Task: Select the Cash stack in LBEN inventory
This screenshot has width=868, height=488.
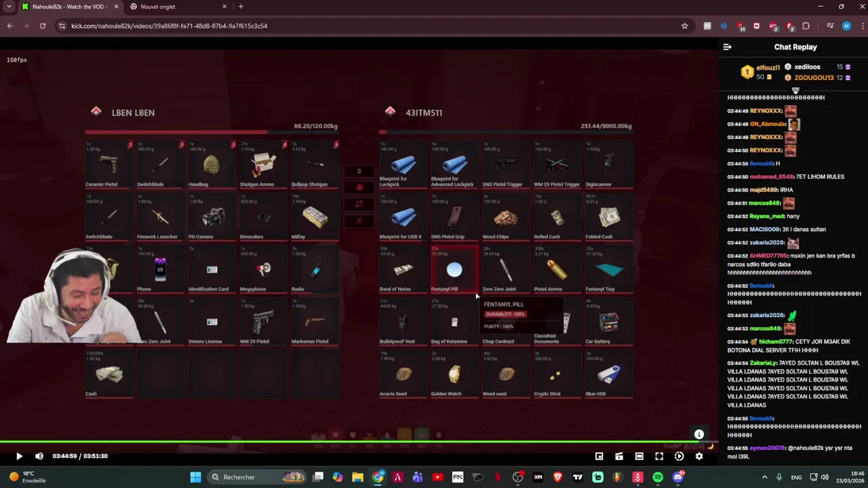Action: (108, 373)
